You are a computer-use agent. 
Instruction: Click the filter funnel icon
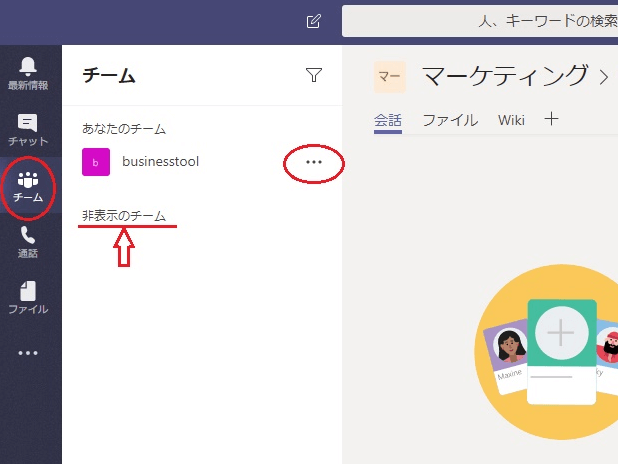tap(314, 75)
